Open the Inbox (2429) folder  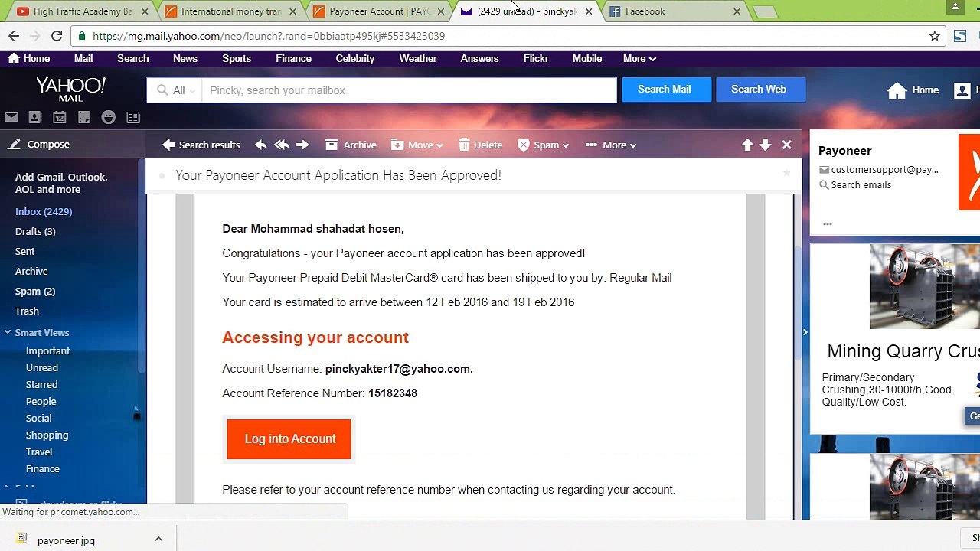click(44, 211)
